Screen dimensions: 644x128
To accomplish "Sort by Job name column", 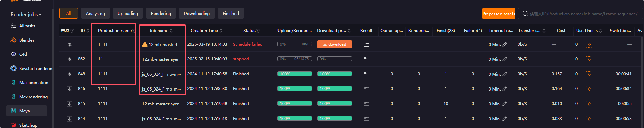I will [171, 31].
